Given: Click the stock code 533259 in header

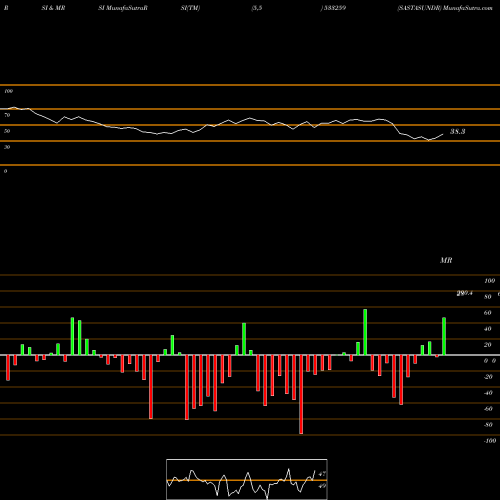Looking at the screenshot, I should [335, 8].
